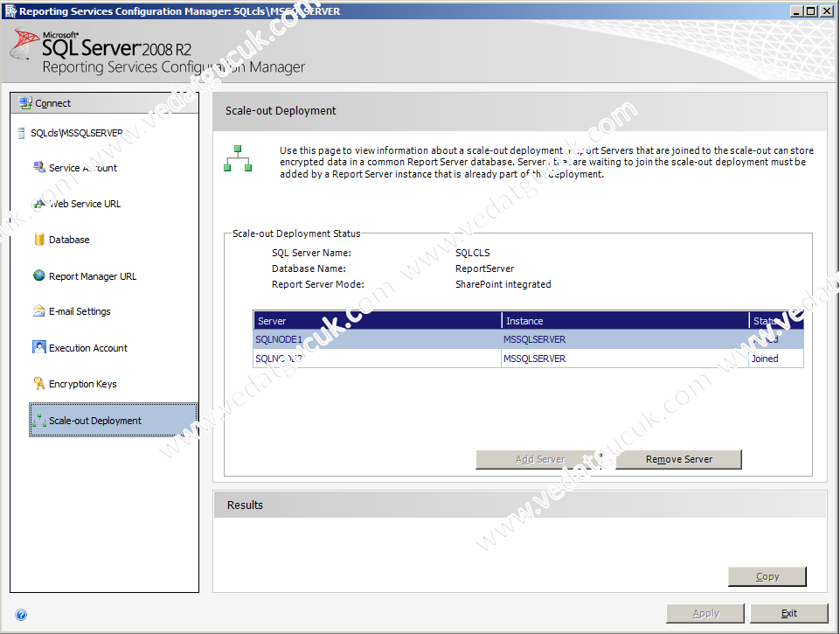Click the Connect computer icon

coord(25,102)
